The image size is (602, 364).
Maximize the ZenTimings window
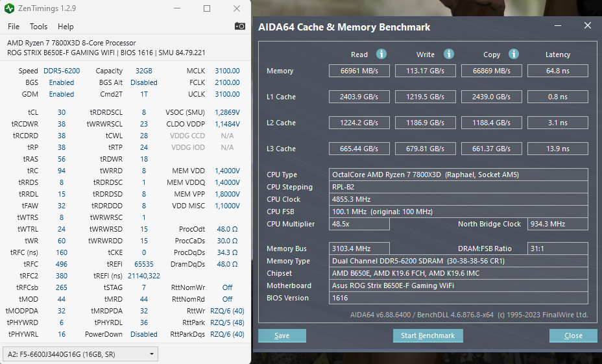tap(207, 8)
